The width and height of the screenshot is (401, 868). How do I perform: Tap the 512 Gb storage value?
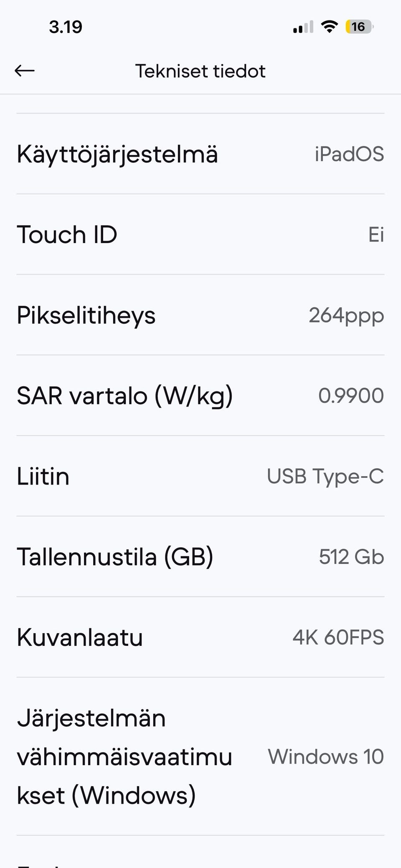pyautogui.click(x=351, y=557)
